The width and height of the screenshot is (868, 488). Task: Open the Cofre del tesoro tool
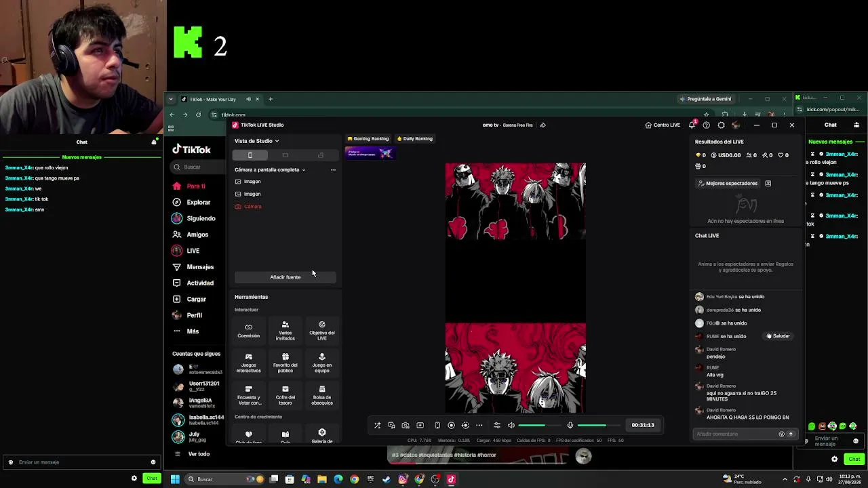click(x=285, y=395)
